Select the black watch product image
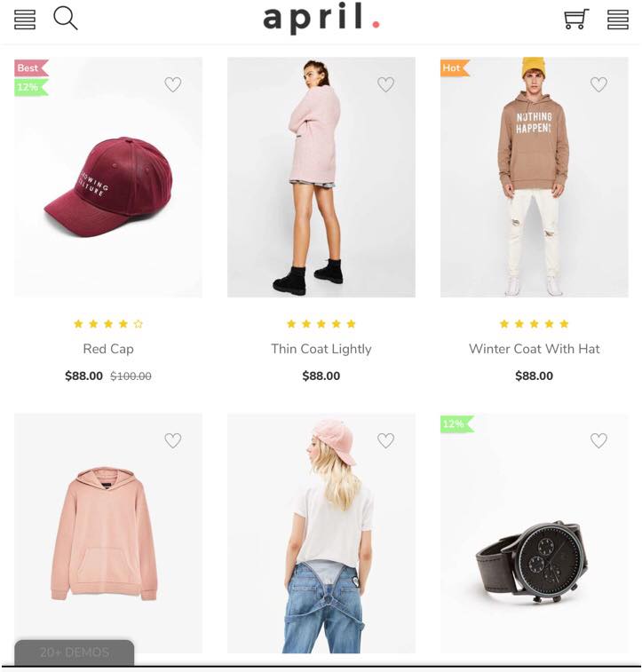Screen dimensions: 642x672 coord(534,534)
